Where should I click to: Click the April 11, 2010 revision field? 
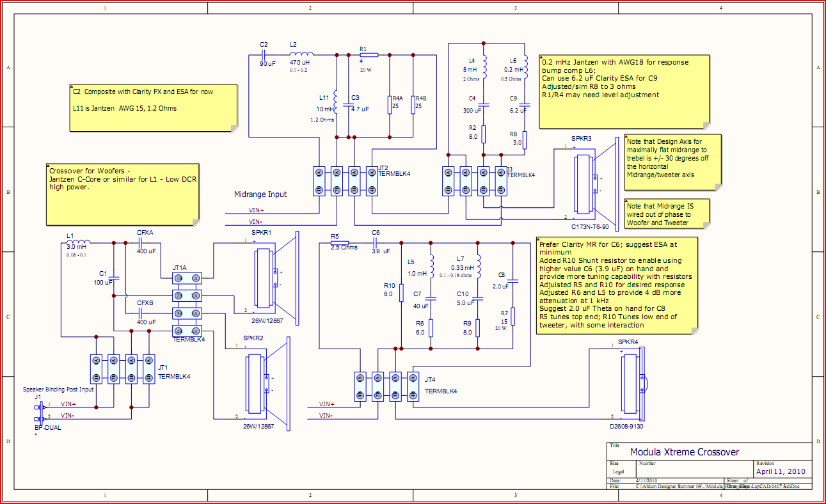(x=780, y=471)
